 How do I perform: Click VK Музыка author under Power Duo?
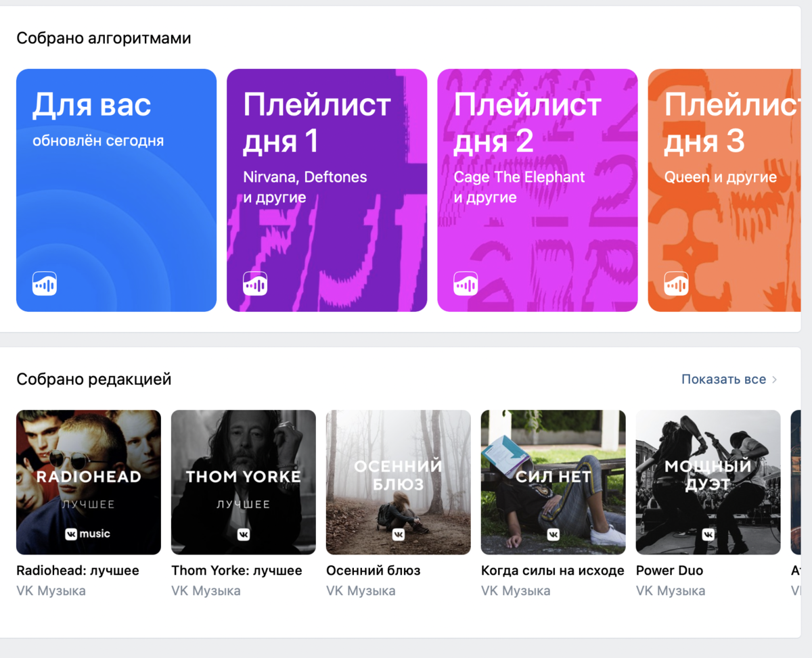(x=671, y=591)
